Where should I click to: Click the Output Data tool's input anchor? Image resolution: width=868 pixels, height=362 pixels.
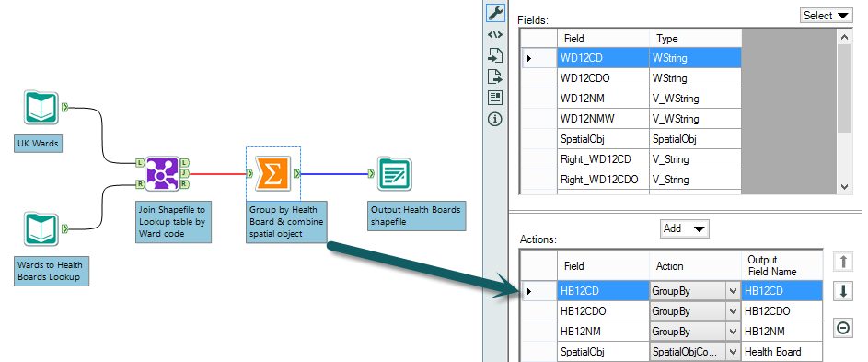372,173
